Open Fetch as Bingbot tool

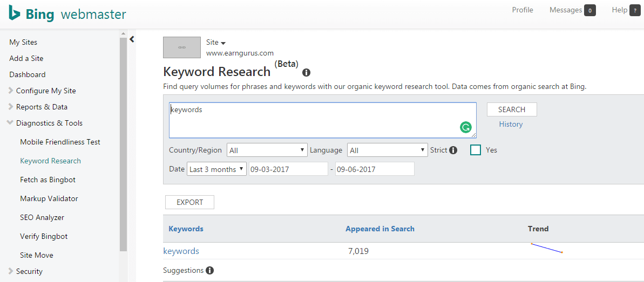pyautogui.click(x=48, y=180)
